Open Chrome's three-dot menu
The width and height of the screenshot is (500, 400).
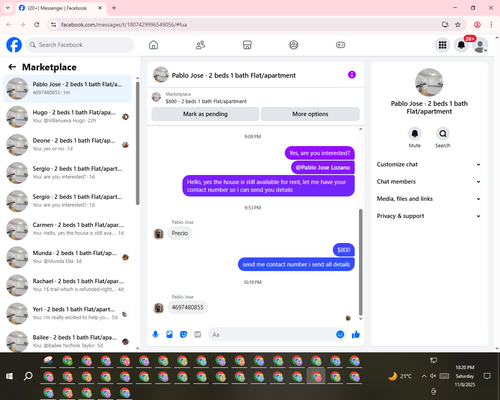(x=491, y=25)
